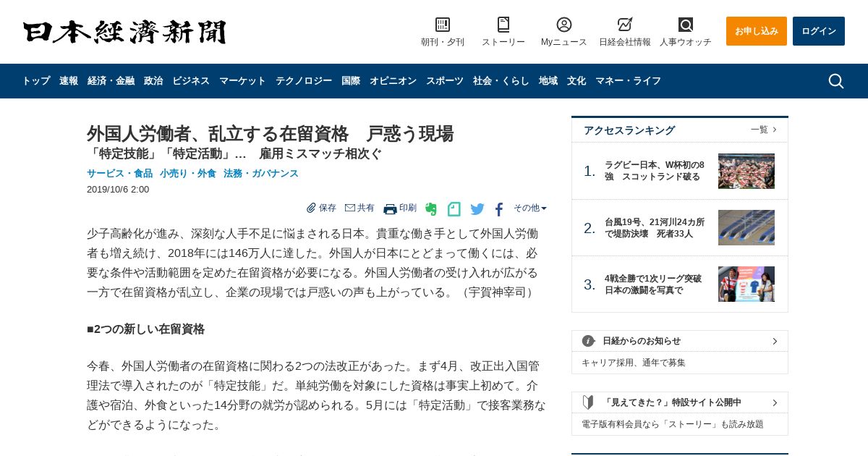The image size is (868, 456).
Task: Open the Myニュース profile icon
Action: 564,25
